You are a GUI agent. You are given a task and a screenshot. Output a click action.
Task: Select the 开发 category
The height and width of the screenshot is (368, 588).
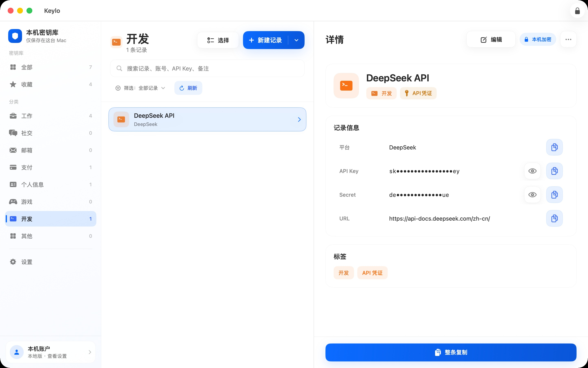[x=51, y=219]
